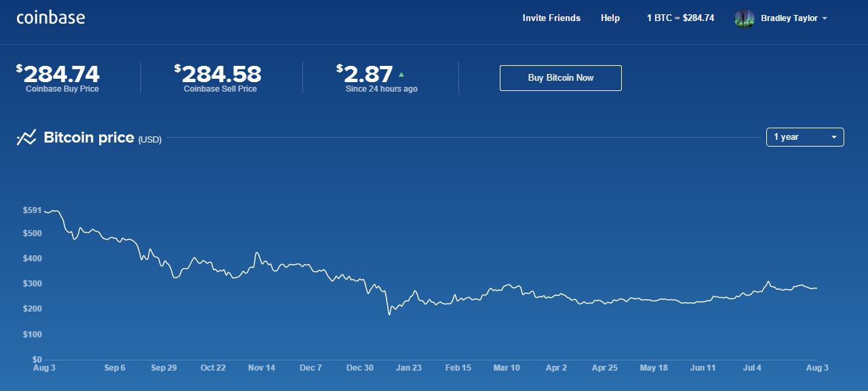
Task: Click the Buy Bitcoin Now button
Action: (561, 78)
